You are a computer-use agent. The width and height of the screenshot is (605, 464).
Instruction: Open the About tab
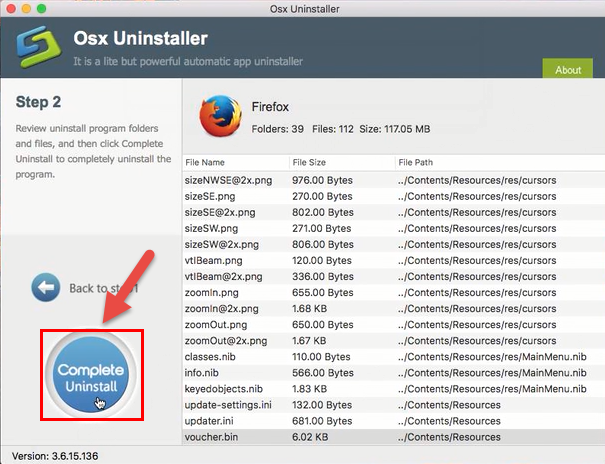point(567,69)
